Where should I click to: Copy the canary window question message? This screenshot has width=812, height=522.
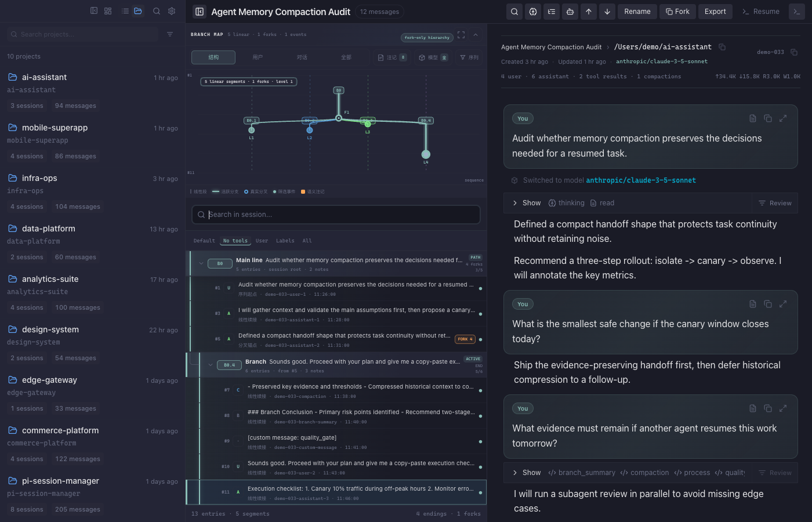click(768, 304)
